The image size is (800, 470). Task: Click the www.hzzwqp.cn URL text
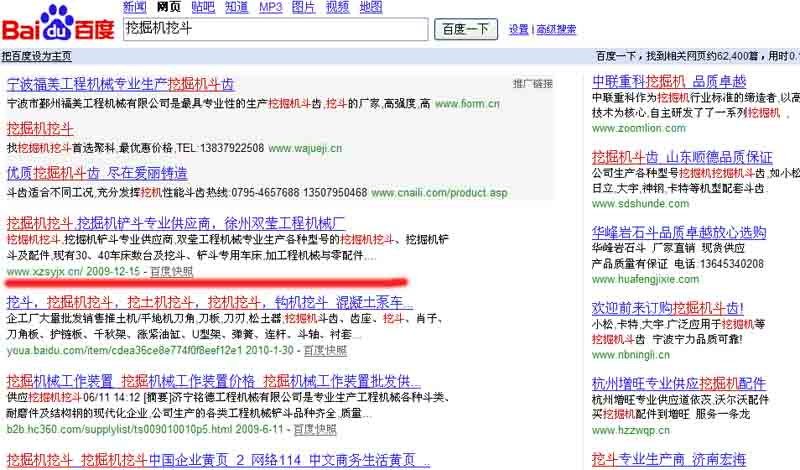[x=631, y=430]
